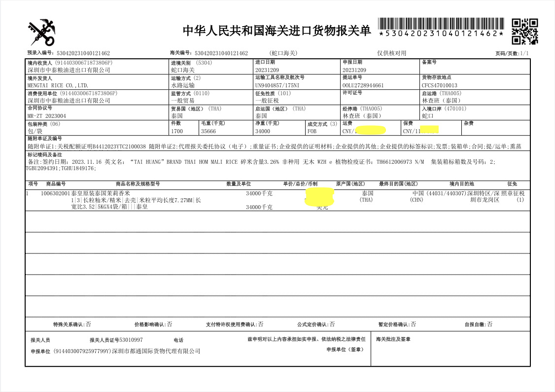The width and height of the screenshot is (555, 392).
Task: Click 成交方式 value FOB
Action: (312, 131)
